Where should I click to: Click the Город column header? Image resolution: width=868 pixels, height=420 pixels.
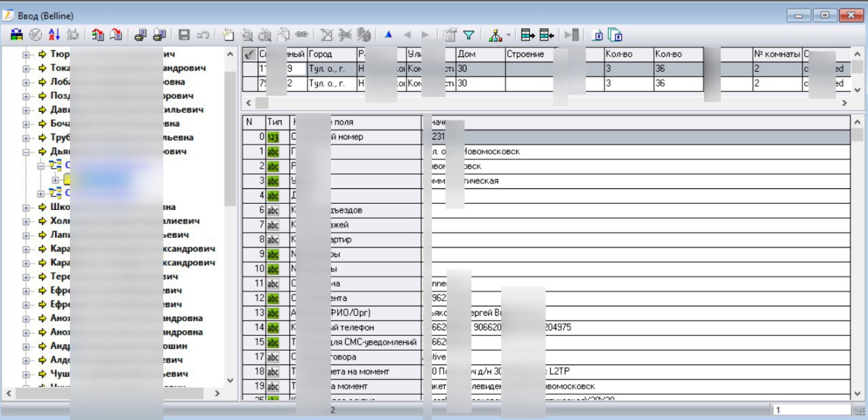point(330,54)
